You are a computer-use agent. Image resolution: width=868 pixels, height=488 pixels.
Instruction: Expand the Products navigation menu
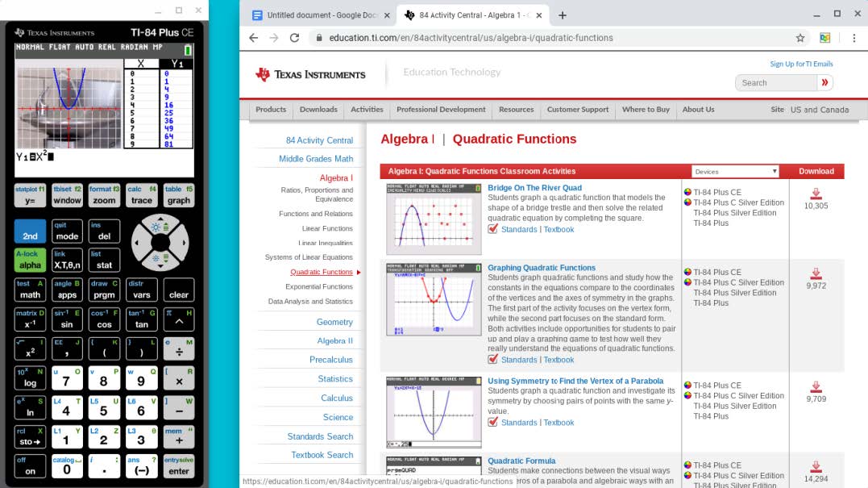[x=271, y=110]
